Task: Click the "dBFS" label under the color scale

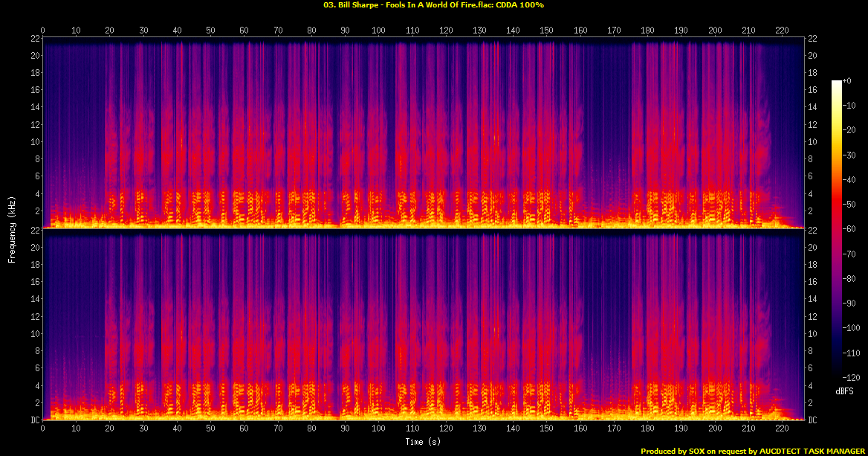Action: (x=845, y=392)
